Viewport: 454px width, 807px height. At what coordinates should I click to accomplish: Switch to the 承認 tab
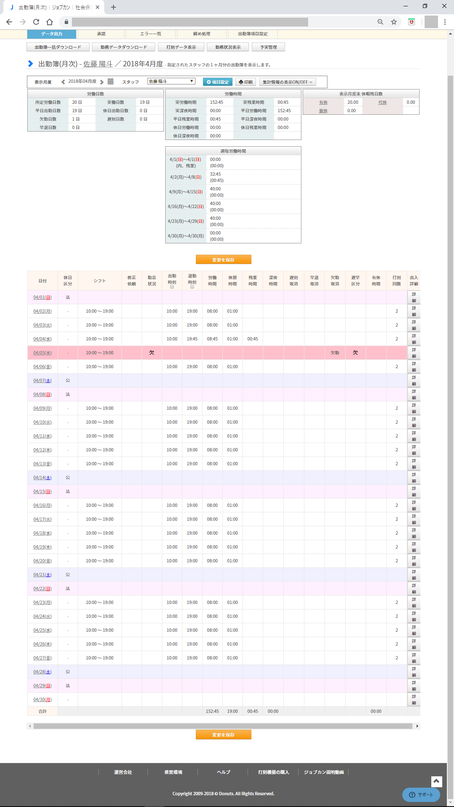pos(101,34)
